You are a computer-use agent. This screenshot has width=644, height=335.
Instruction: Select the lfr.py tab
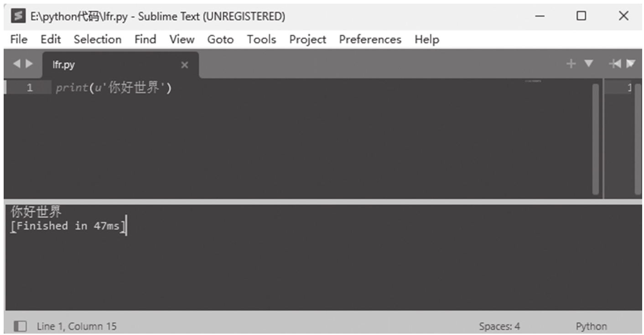(x=64, y=65)
